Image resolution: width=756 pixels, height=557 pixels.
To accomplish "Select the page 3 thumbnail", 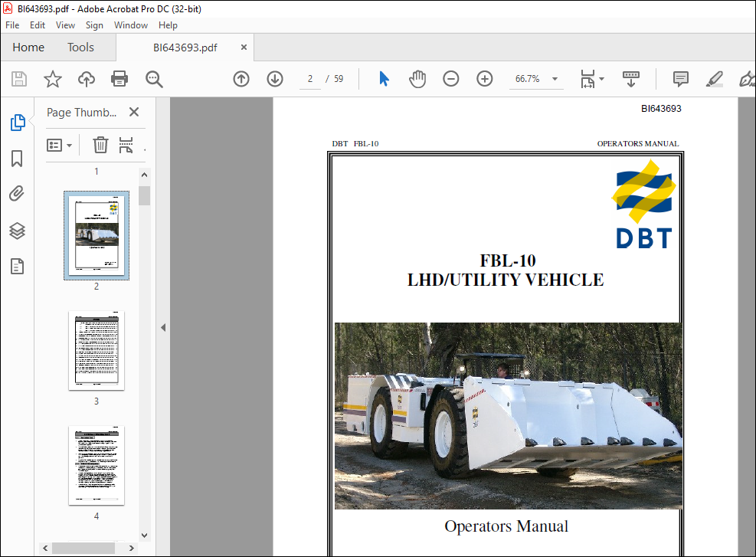I will [97, 351].
